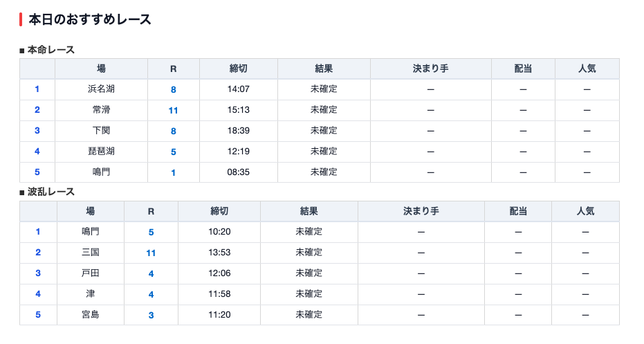Screen dimensions: 644x344
Task: Click race 8 link for 浜名湖
Action: [174, 89]
